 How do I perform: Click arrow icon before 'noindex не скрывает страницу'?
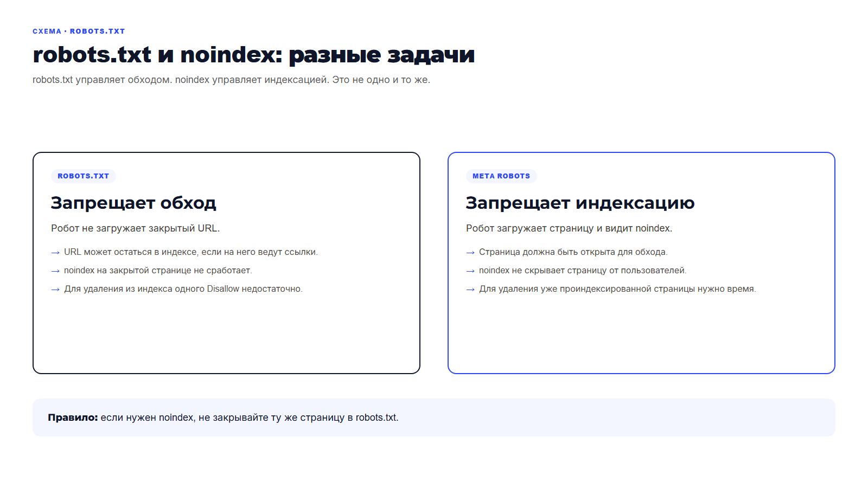pyautogui.click(x=470, y=271)
